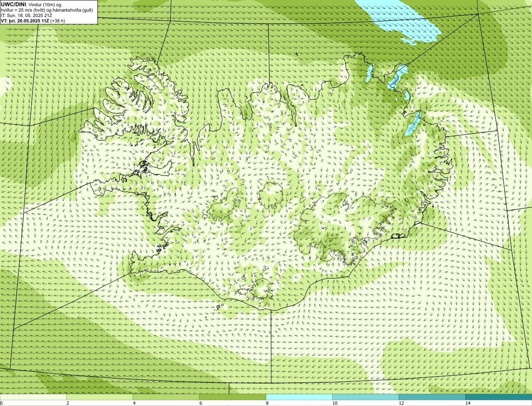Click the 4–6 m/s green legend segment
The width and height of the screenshot is (532, 406).
point(166,397)
